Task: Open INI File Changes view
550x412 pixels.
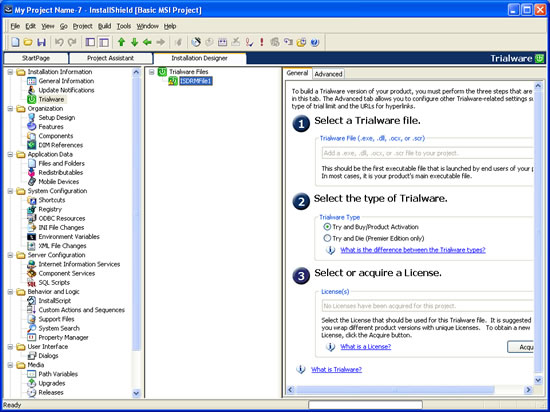Action: point(61,227)
